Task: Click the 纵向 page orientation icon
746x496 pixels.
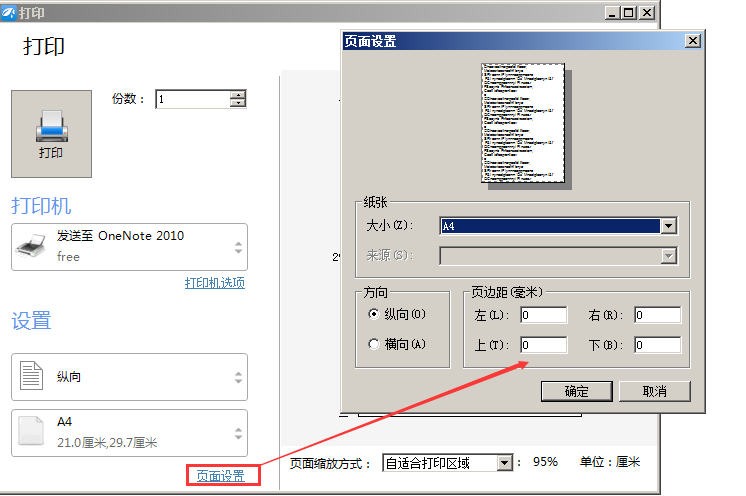Action: click(x=32, y=377)
